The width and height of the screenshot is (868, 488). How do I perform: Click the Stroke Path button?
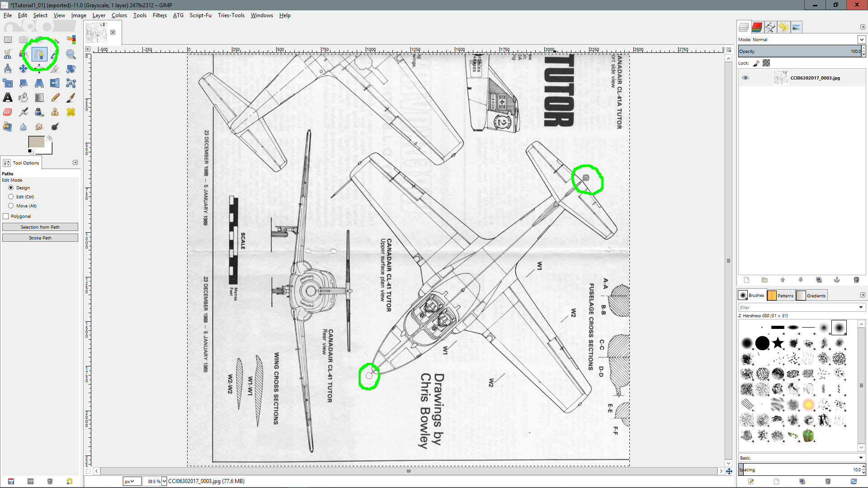[40, 238]
